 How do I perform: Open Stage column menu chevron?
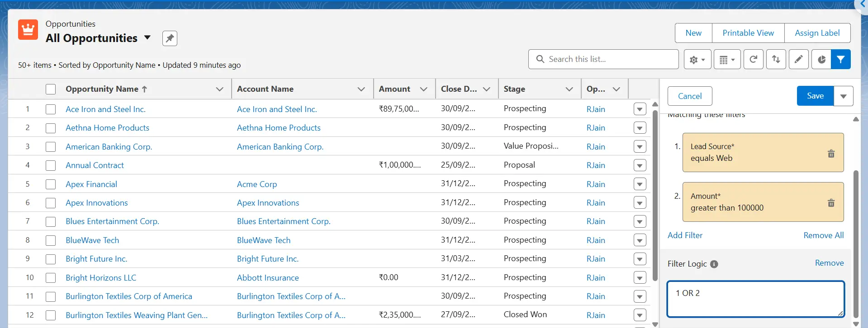pyautogui.click(x=569, y=89)
